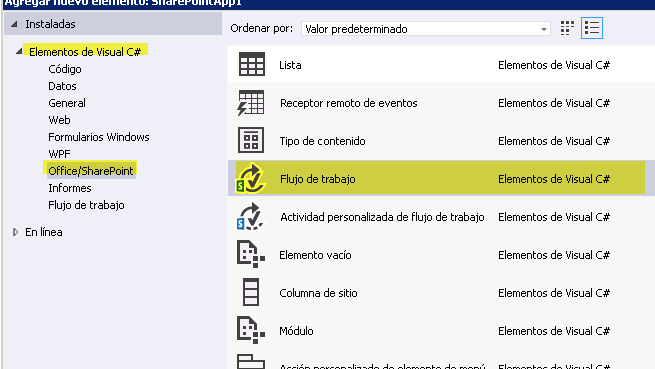
Task: Expand the En línea section
Action: click(x=15, y=232)
